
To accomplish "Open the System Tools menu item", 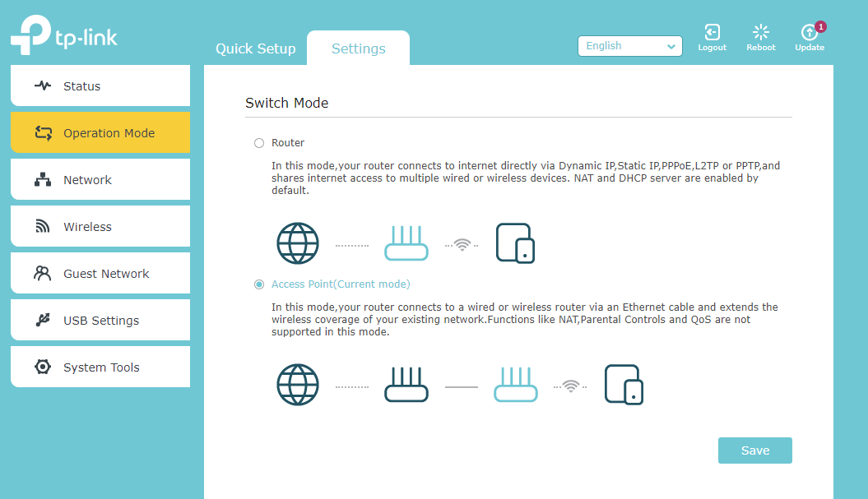I will coord(100,367).
